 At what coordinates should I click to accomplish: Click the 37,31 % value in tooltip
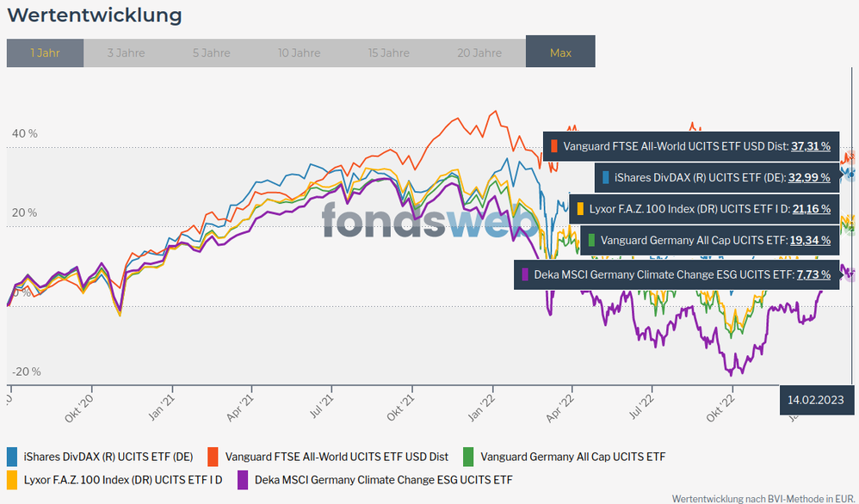point(810,146)
